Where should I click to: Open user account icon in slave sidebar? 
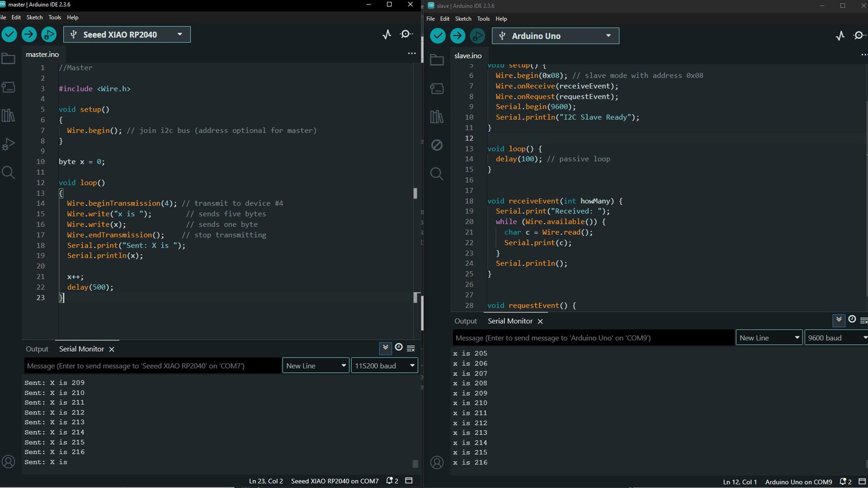[437, 463]
